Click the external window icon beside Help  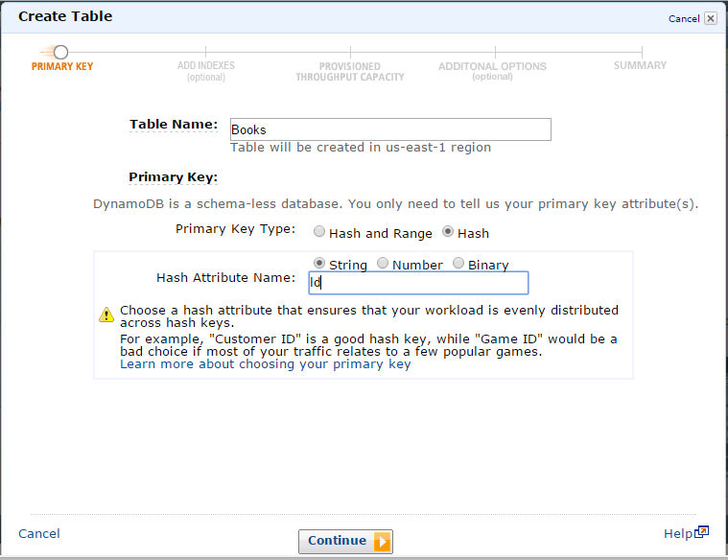click(702, 532)
